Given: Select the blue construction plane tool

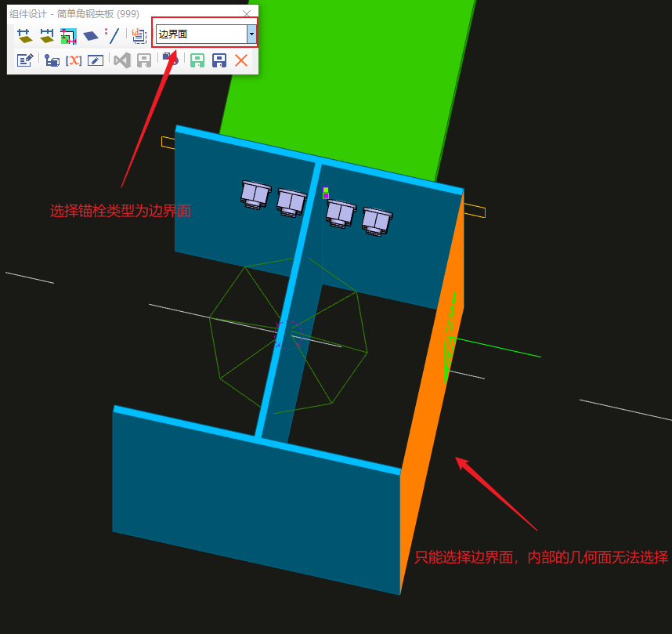Looking at the screenshot, I should pos(91,35).
